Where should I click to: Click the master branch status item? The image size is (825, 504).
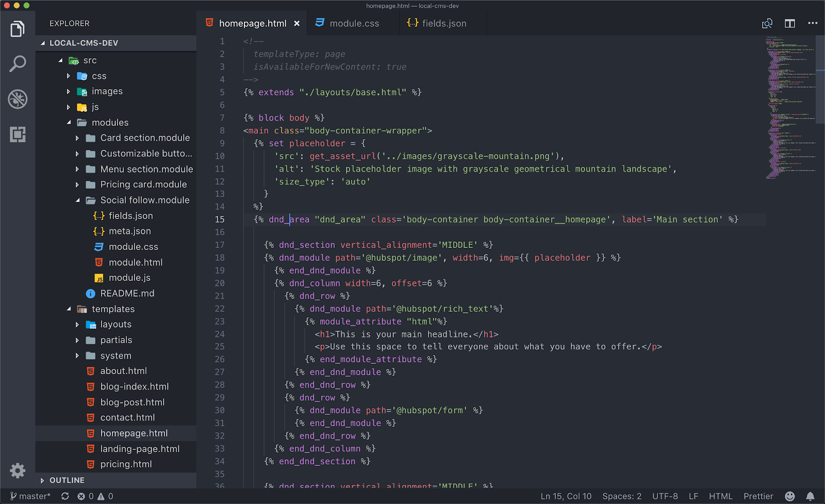click(31, 496)
